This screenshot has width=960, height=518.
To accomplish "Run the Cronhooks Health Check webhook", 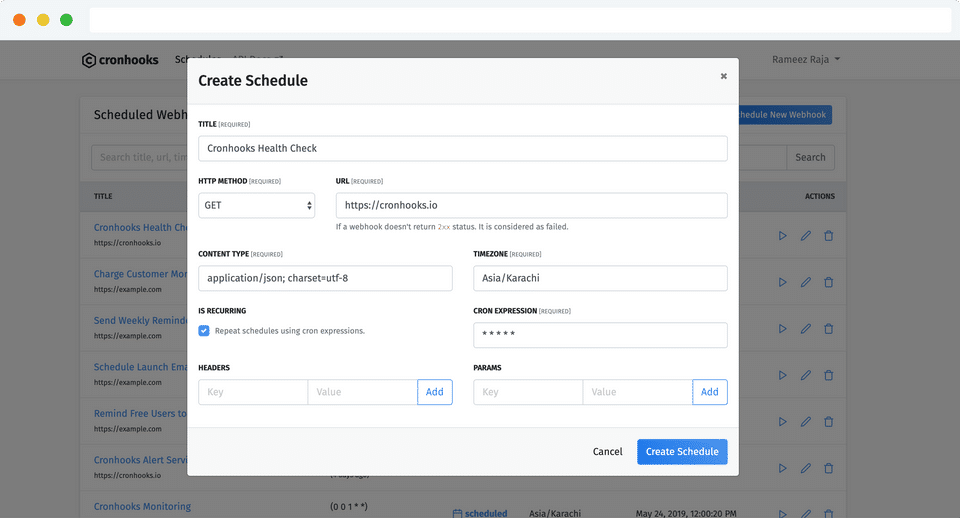I will pos(782,236).
